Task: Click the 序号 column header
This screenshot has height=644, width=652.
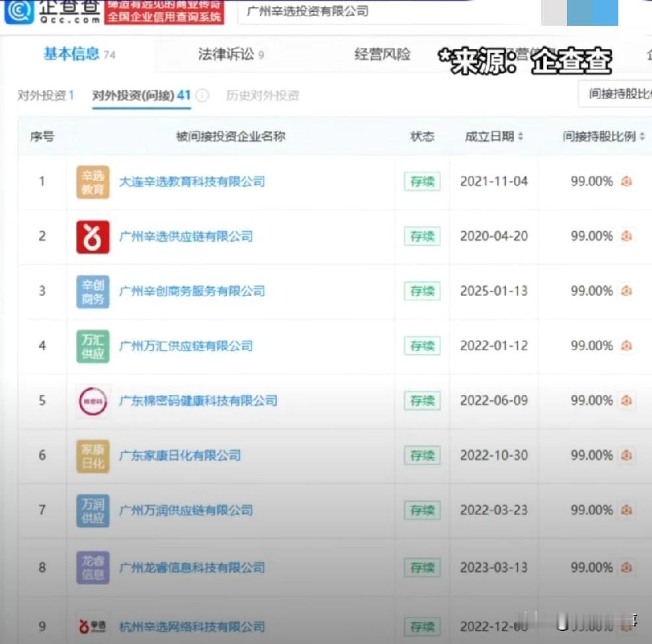Action: 42,136
